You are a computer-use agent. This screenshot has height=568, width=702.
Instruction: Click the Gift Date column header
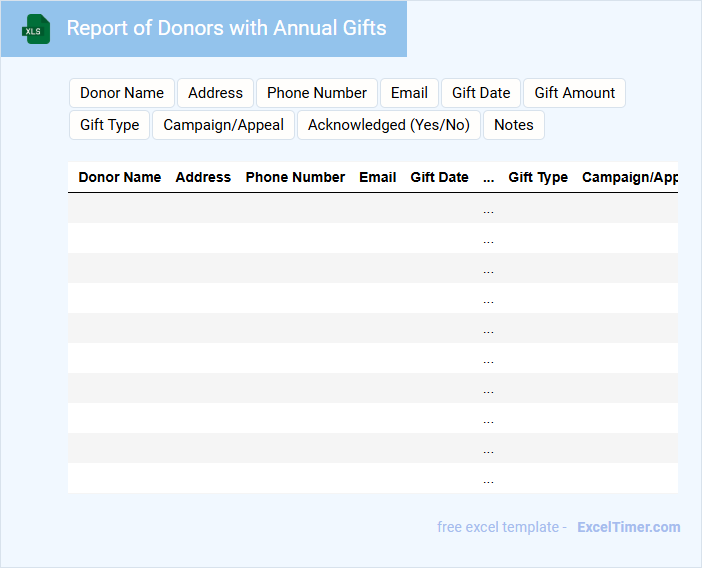click(439, 177)
